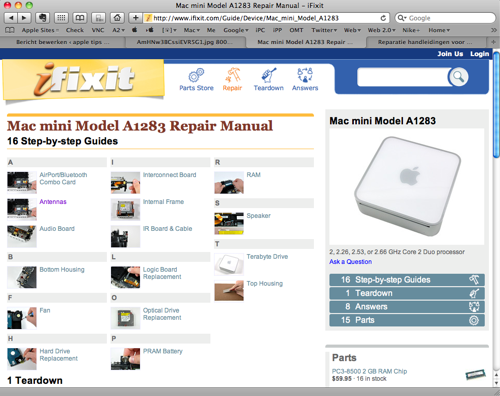This screenshot has width=500, height=396.
Task: Reload the page with the refresh icon
Action: point(383,18)
